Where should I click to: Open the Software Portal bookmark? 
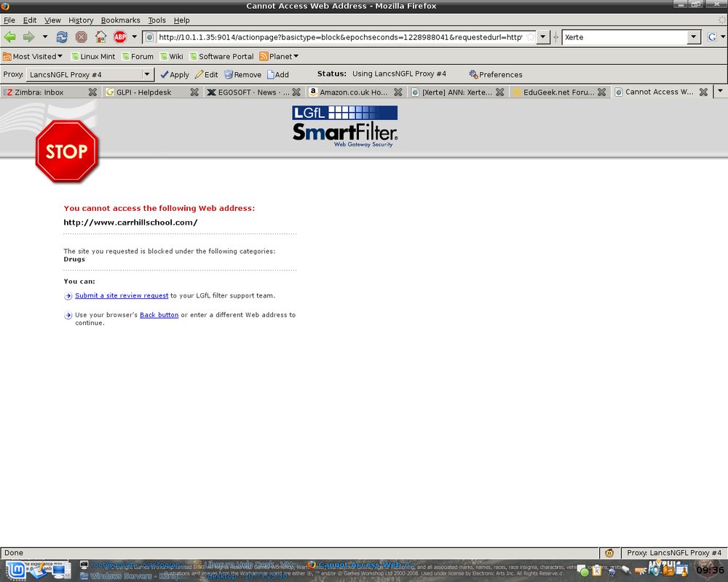(x=221, y=56)
